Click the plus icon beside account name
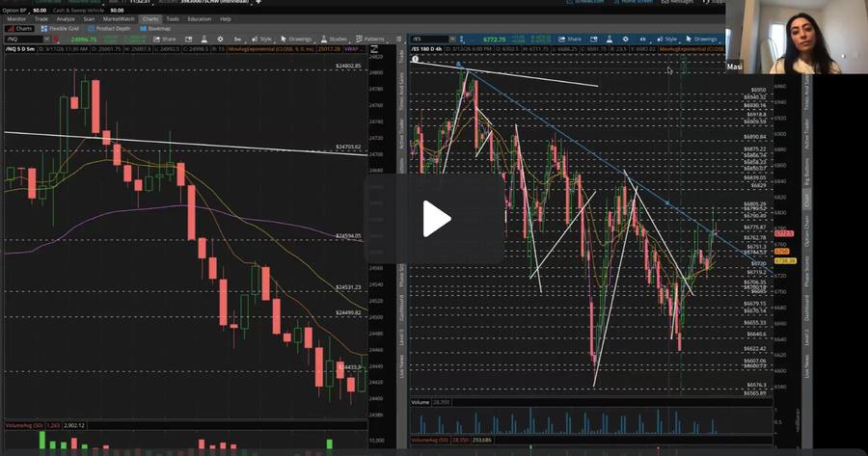This screenshot has height=456, width=868. pos(258,2)
